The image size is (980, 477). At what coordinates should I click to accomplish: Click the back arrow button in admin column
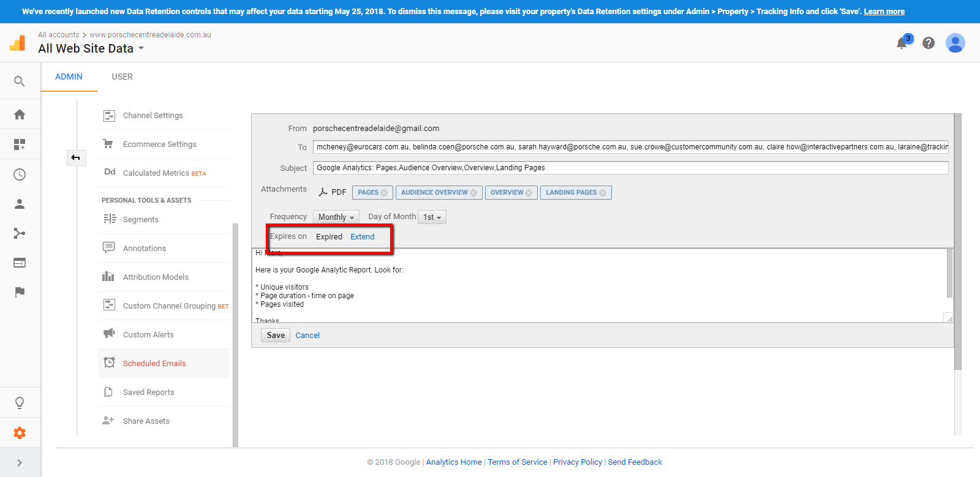[76, 158]
